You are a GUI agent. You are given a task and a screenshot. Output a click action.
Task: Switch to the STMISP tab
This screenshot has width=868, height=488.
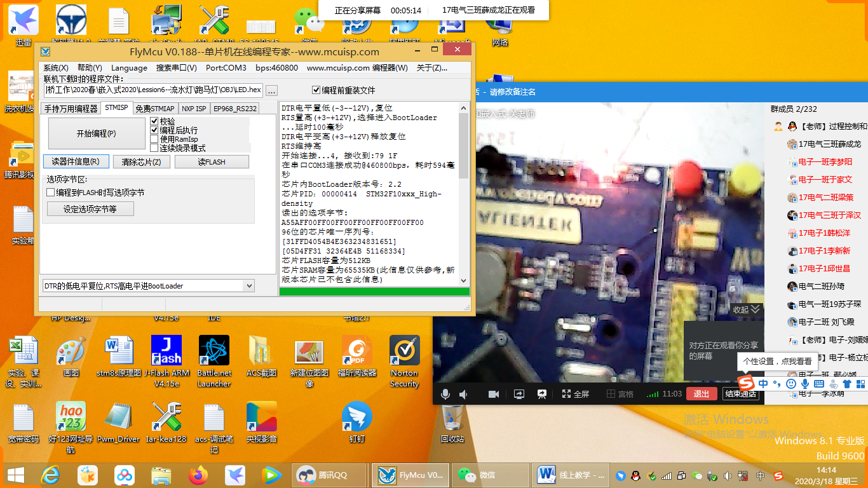tap(116, 108)
